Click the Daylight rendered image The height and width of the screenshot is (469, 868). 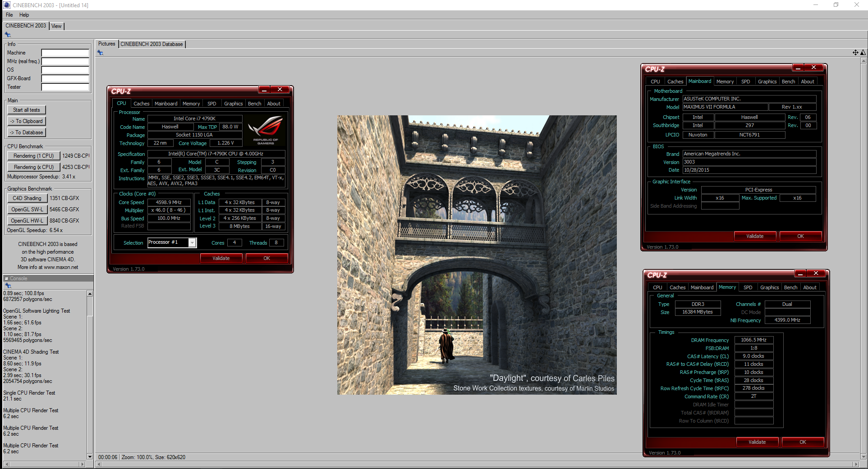pos(477,255)
